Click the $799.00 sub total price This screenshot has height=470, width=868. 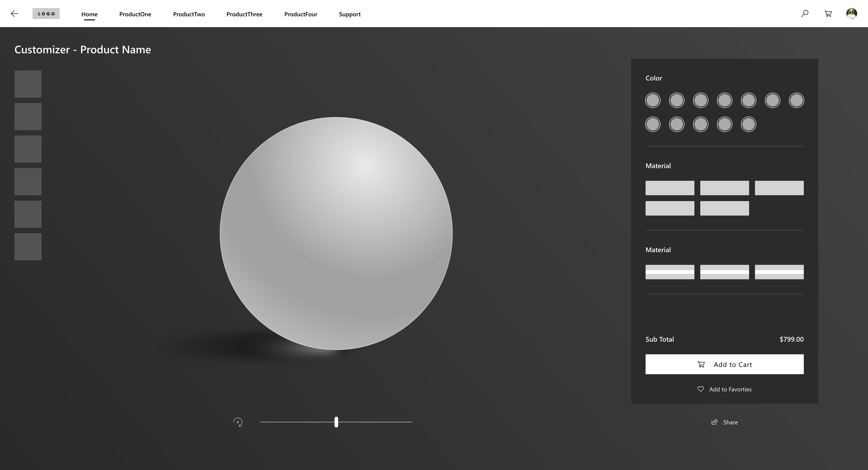coord(792,339)
